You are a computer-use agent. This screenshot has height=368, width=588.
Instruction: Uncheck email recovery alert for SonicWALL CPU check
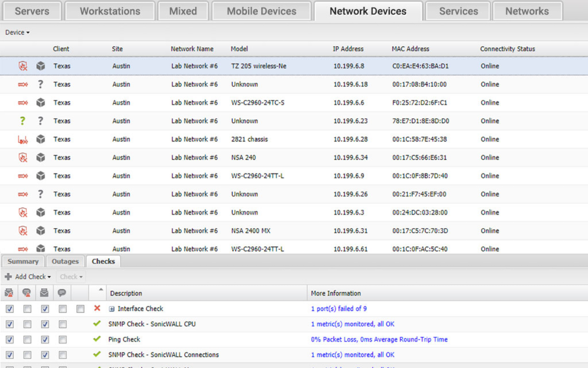[45, 324]
